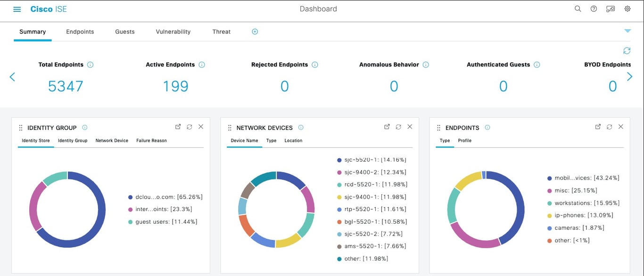View the IDENTITY GROUP dashlet info icon
This screenshot has width=644, height=276.
click(x=85, y=127)
